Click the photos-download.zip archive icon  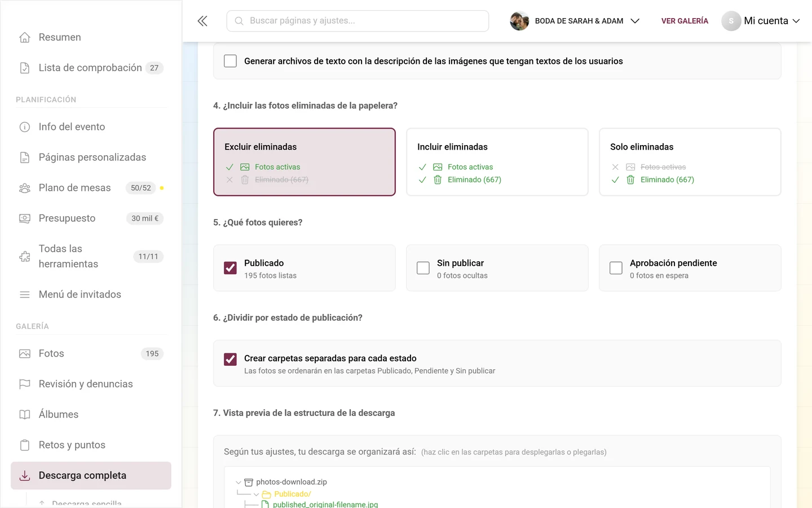249,482
